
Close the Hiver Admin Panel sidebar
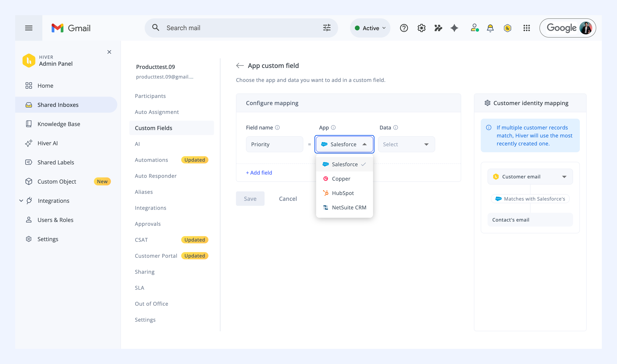coord(109,52)
